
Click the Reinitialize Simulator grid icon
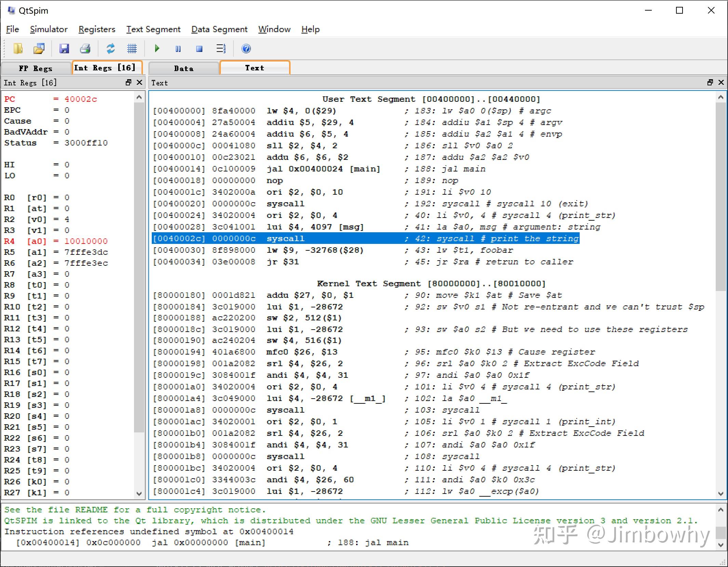[x=132, y=49]
